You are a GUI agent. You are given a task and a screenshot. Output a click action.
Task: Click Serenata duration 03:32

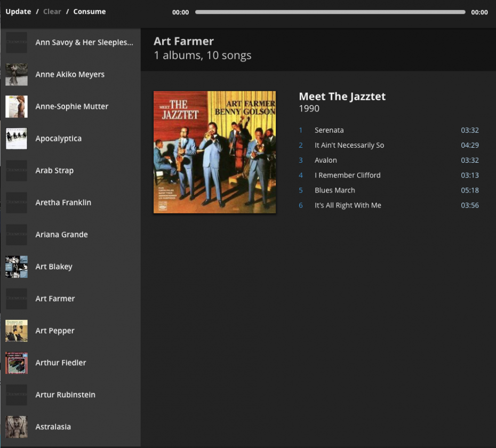click(x=470, y=130)
